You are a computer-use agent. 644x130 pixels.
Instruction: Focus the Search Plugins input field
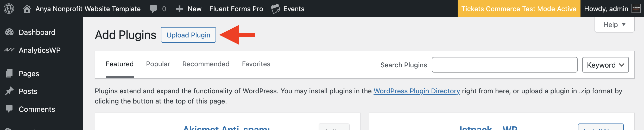click(x=504, y=65)
